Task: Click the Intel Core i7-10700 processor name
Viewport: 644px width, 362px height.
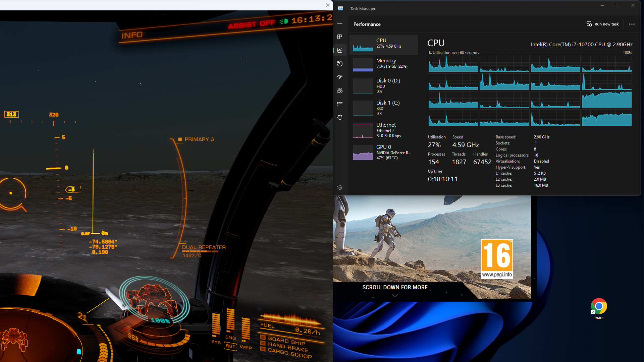Action: [582, 44]
